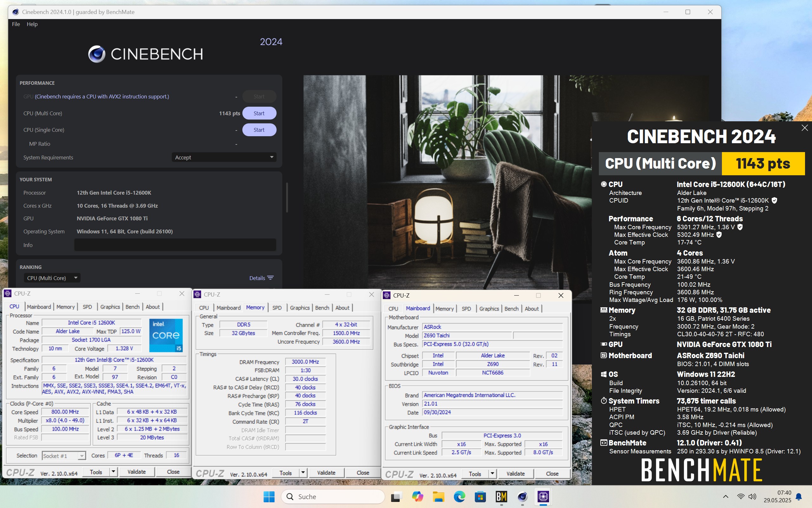This screenshot has height=508, width=812.
Task: Expand Tools arrow in CPU-Z CPU window
Action: tap(114, 472)
